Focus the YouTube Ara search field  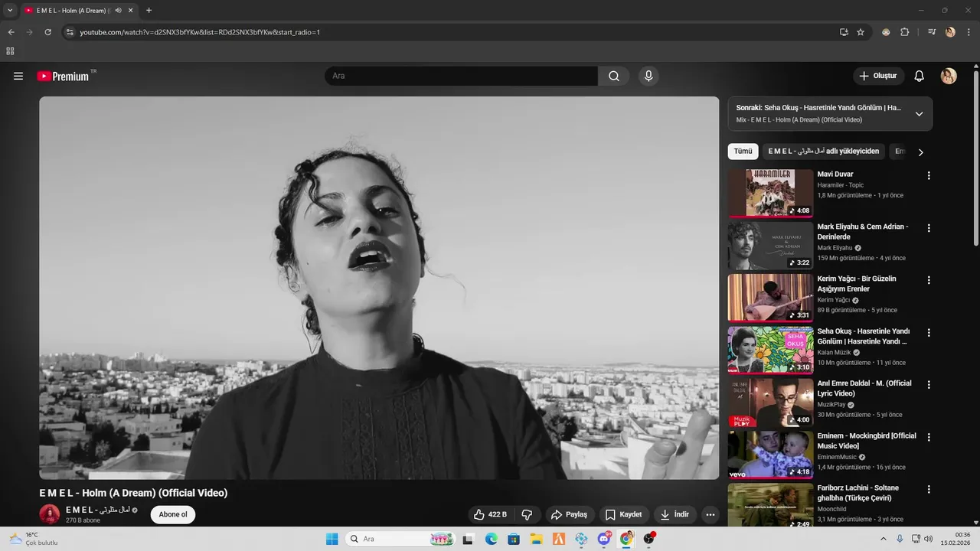coord(461,76)
